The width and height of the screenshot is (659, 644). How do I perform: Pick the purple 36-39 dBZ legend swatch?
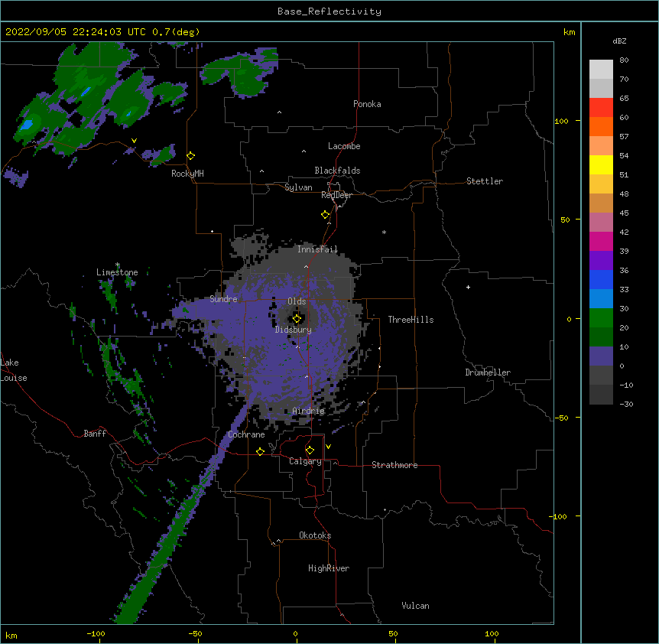tap(601, 261)
